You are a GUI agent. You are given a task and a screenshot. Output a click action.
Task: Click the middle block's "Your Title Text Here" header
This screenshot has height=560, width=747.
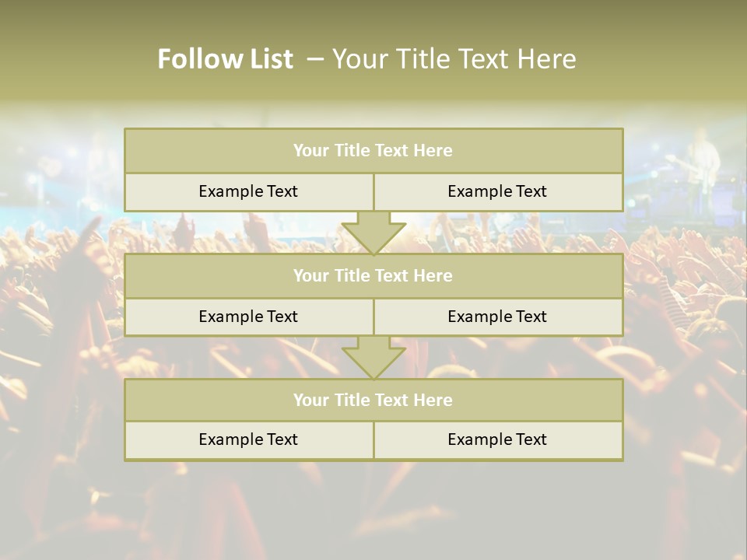click(373, 275)
